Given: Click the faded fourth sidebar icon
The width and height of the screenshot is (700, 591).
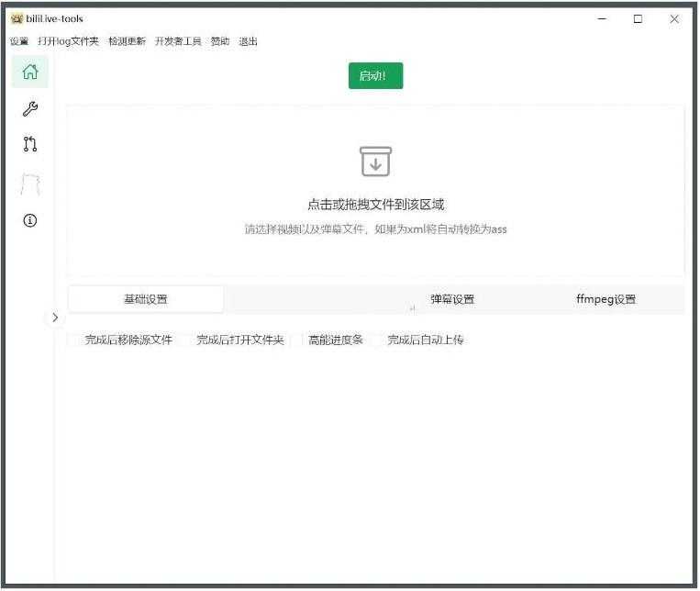Looking at the screenshot, I should pyautogui.click(x=29, y=183).
